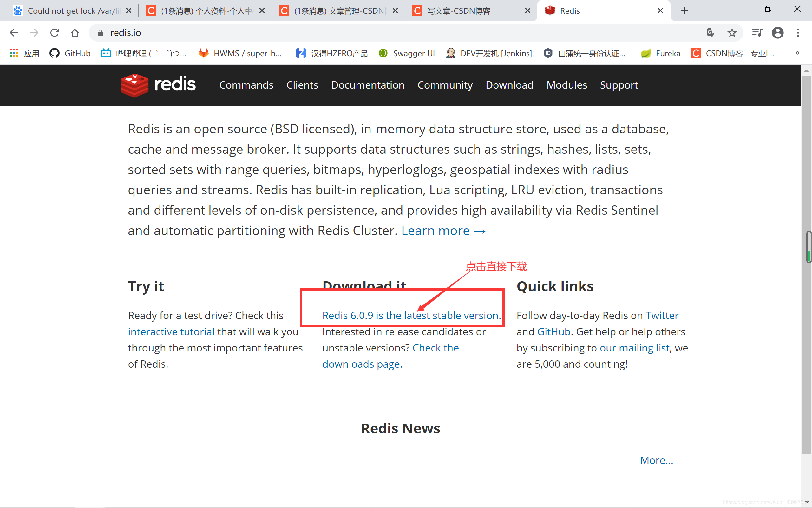Bookmark this page with the star

pos(732,33)
